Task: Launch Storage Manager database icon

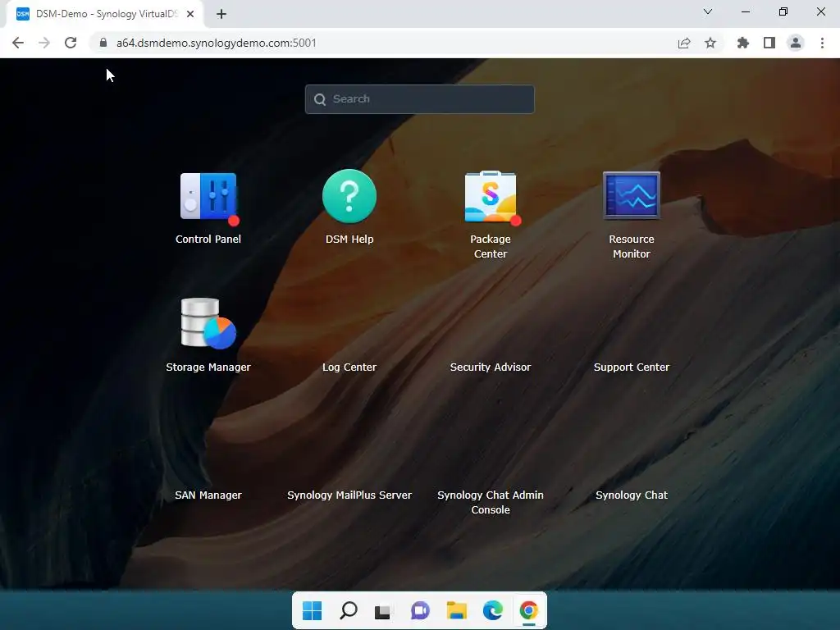Action: tap(208, 323)
